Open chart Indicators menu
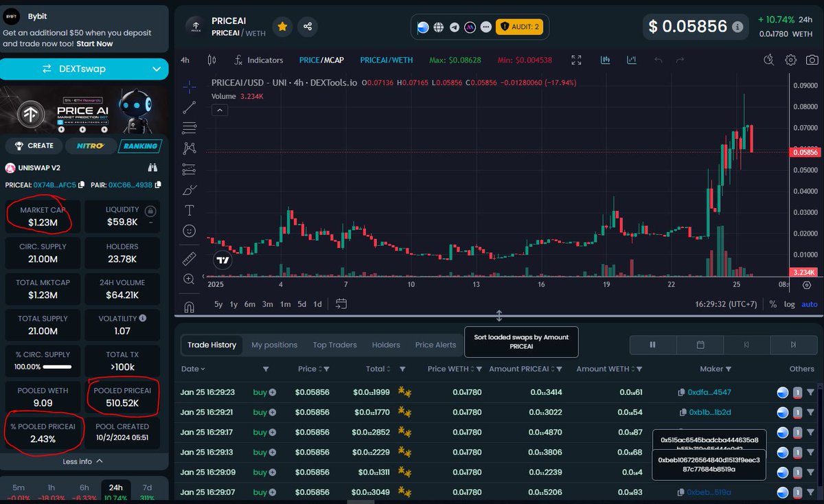 [258, 60]
